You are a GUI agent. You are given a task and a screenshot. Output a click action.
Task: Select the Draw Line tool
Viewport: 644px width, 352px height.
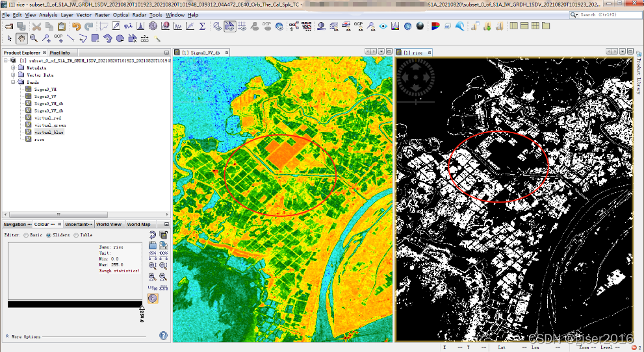tap(71, 38)
